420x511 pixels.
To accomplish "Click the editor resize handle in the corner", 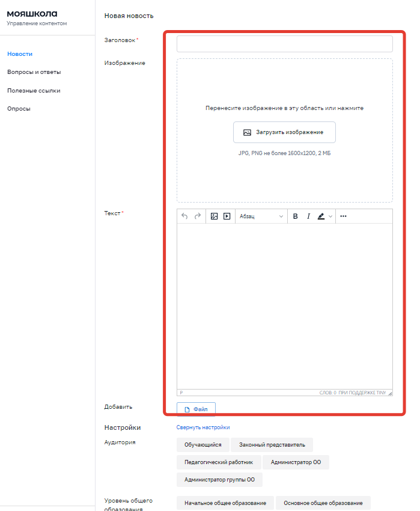I will tap(390, 393).
